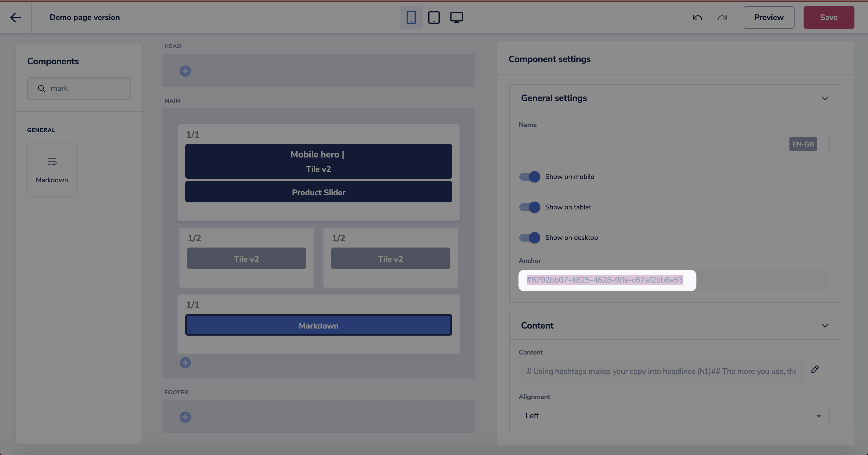Click the EN-GB language badge
This screenshot has width=868, height=455.
[803, 144]
